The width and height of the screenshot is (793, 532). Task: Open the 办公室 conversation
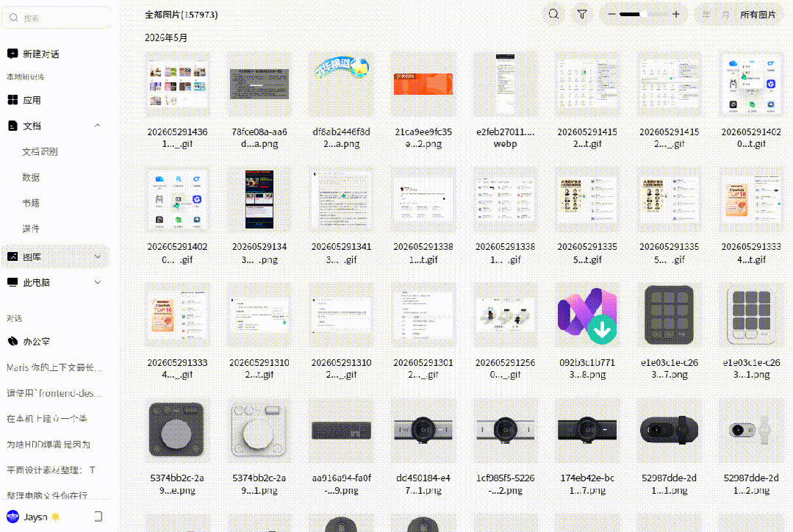[29, 342]
